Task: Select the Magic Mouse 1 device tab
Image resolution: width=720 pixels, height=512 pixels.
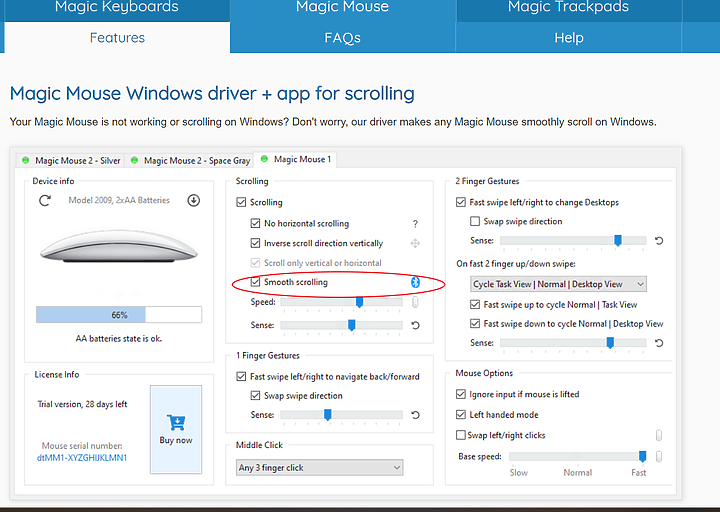Action: point(295,159)
